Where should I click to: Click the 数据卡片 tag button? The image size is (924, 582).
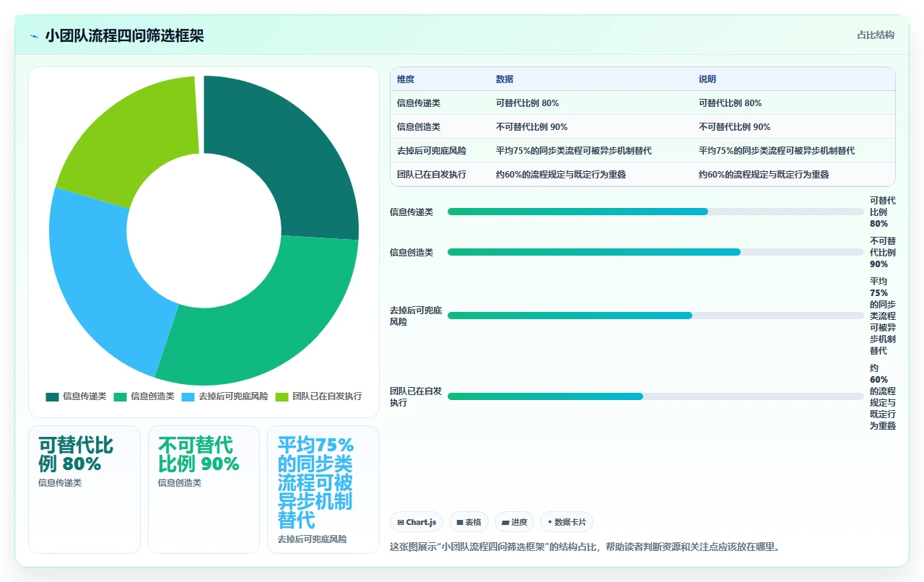point(567,522)
